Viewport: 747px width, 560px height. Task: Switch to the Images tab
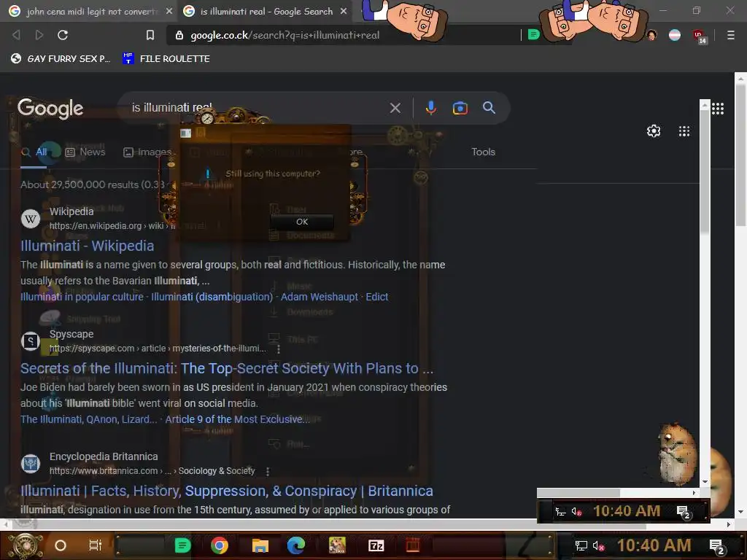pos(149,152)
